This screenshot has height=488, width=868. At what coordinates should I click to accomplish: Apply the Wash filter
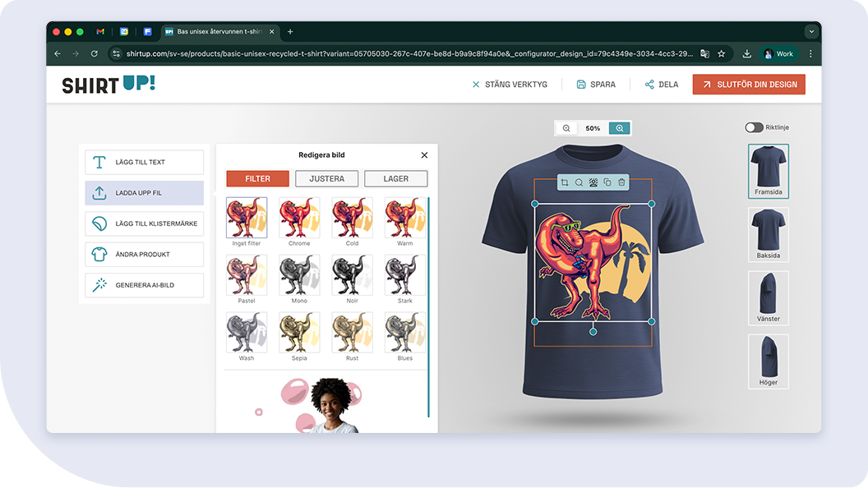pyautogui.click(x=247, y=333)
